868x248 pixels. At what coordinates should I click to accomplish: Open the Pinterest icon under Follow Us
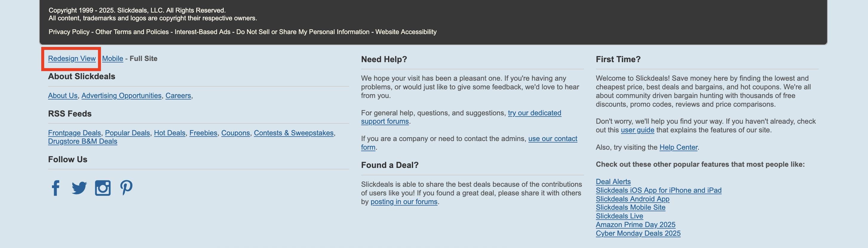pyautogui.click(x=126, y=188)
